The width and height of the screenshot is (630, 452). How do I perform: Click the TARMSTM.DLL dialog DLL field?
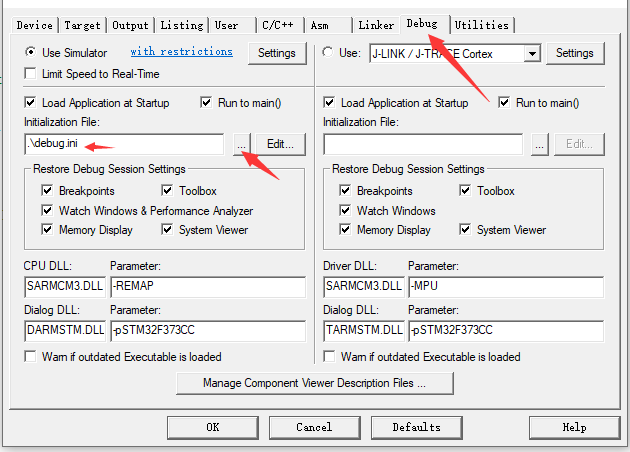pyautogui.click(x=364, y=331)
